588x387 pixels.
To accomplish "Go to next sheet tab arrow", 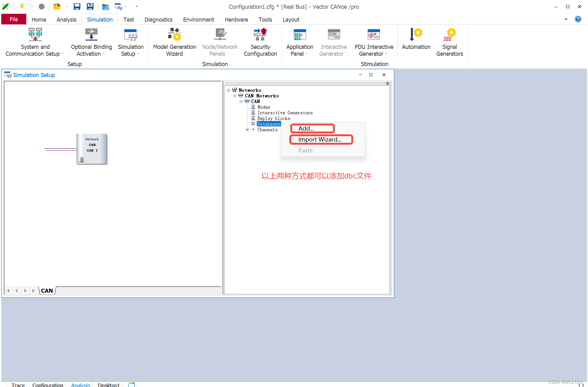I will pos(25,291).
